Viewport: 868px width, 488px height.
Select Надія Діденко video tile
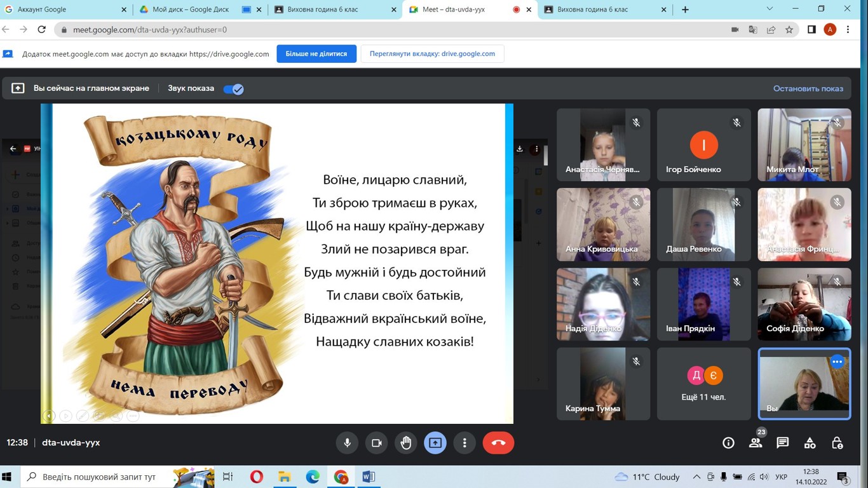[603, 304]
